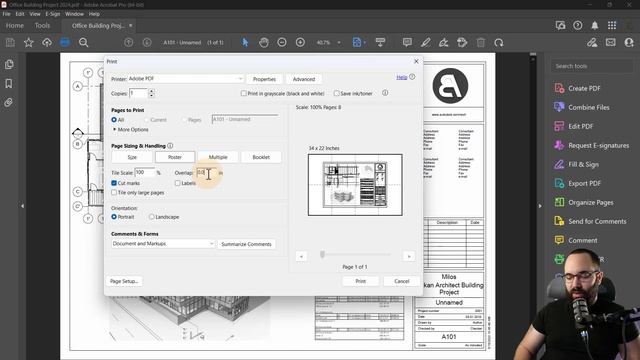Screen dimensions: 640x360
Task: Open the attachments paperclip panel
Action: pos(9,102)
